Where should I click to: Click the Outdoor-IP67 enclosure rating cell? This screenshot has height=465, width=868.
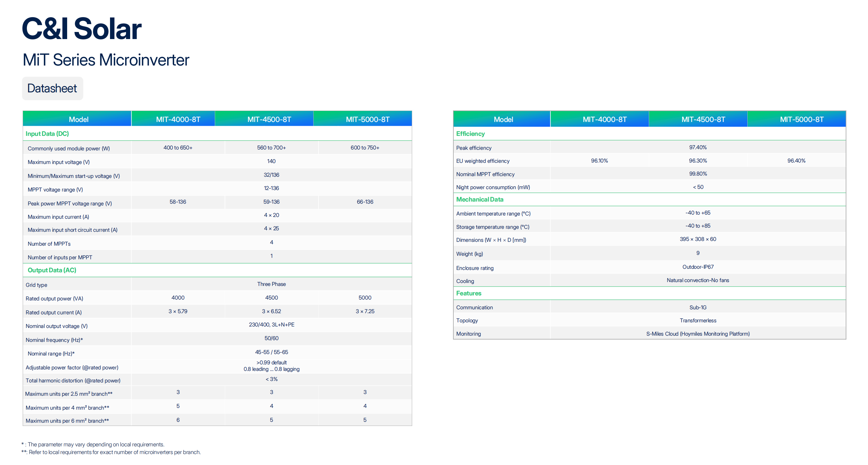[697, 267]
